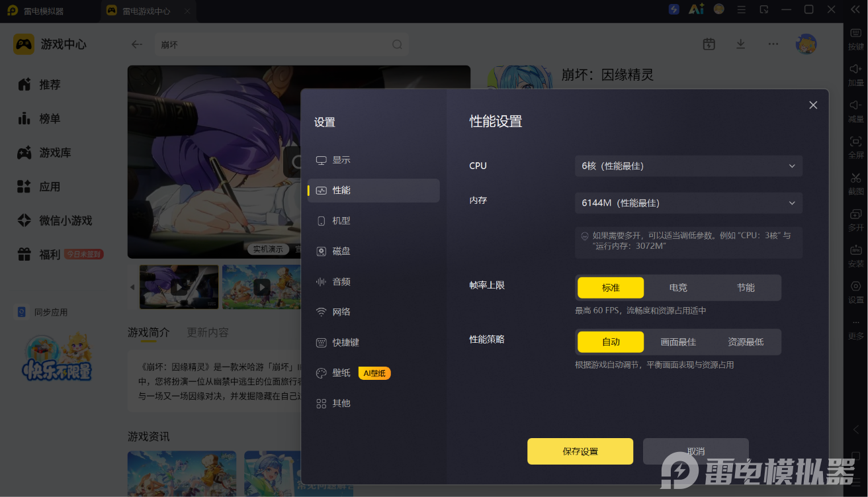Click the window rotate icon in title bar
The image size is (868, 497).
(764, 9)
